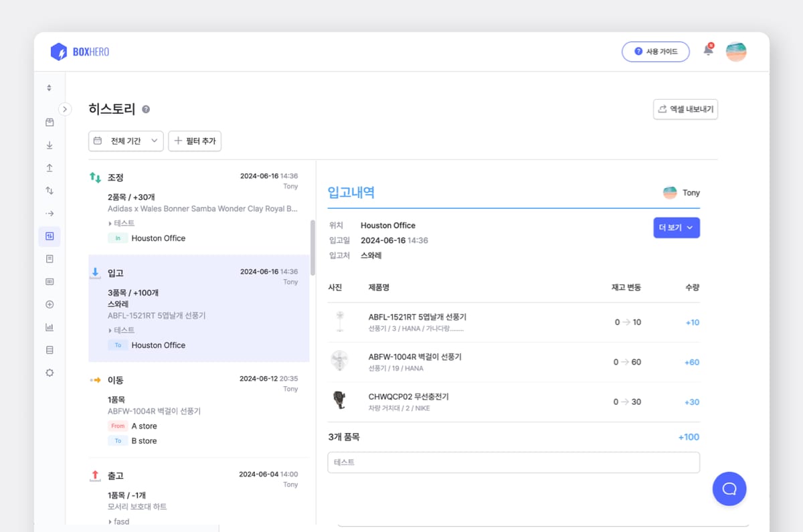Expand the fasd disclosure under 출고 entry
Screen dimensions: 803x532
point(119,521)
